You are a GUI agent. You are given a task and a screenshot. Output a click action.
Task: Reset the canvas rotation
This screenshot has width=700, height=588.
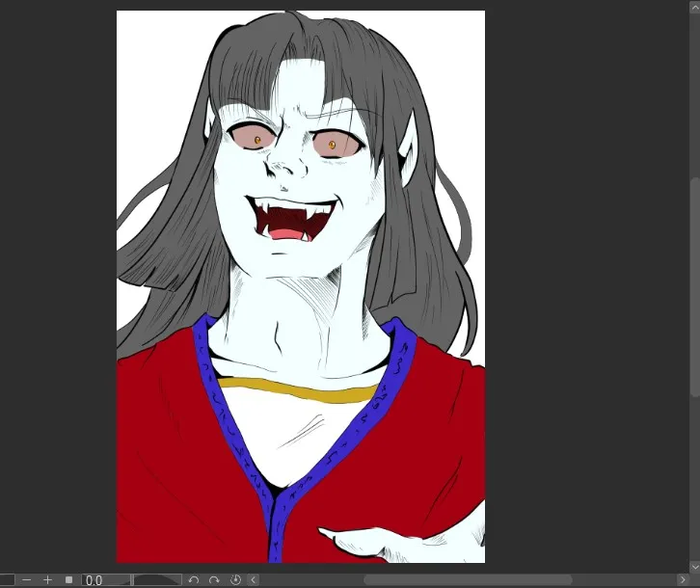point(236,579)
